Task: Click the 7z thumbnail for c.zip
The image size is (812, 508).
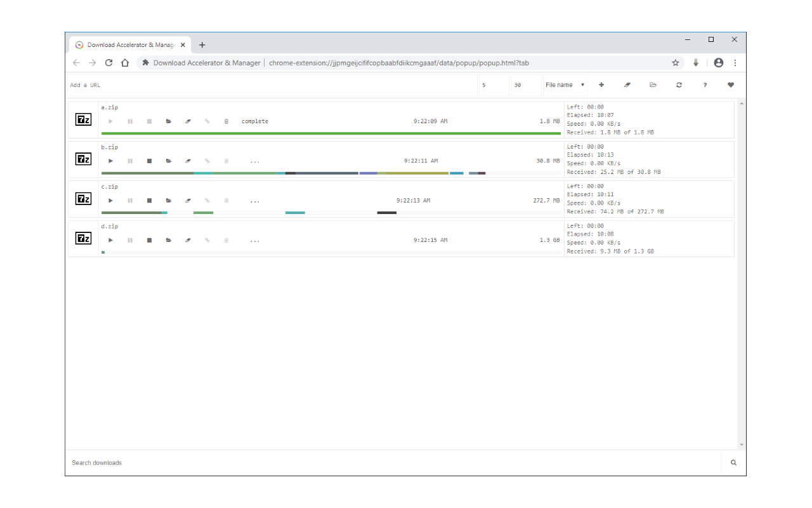Action: coord(83,199)
